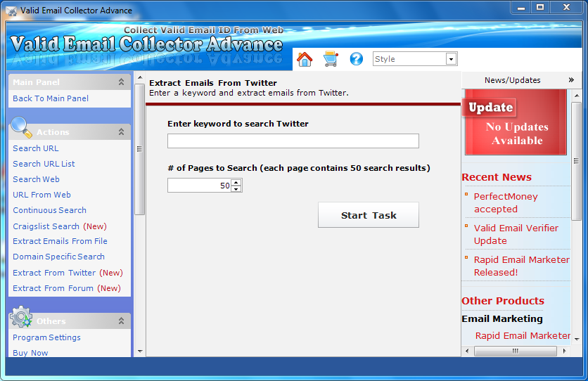Read PerfectMoney accepted news item

[x=506, y=202]
